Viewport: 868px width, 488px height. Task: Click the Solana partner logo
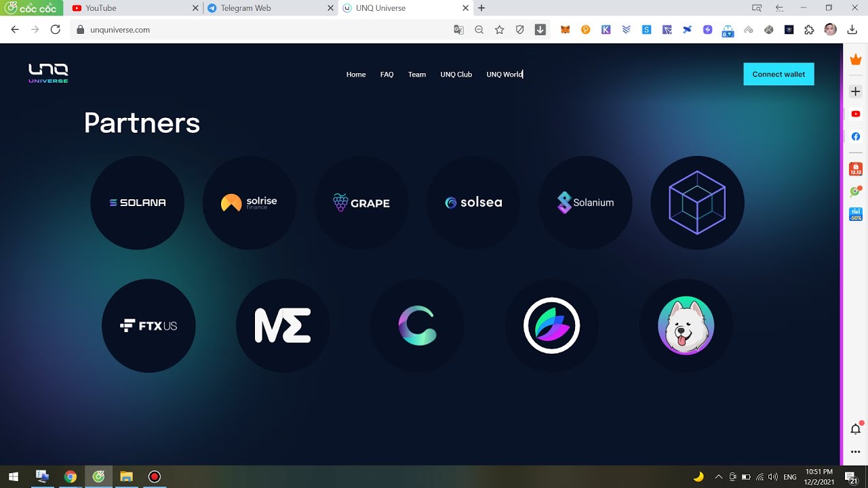pos(138,203)
